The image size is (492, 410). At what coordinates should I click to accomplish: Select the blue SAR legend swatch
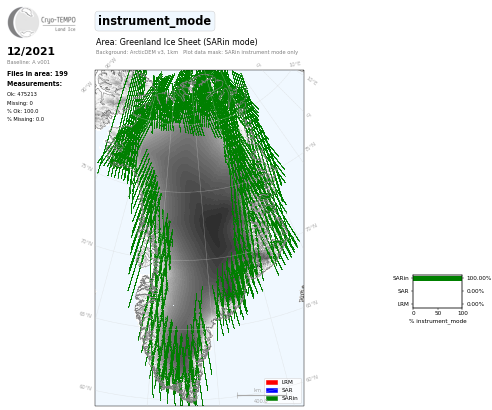click(x=272, y=390)
